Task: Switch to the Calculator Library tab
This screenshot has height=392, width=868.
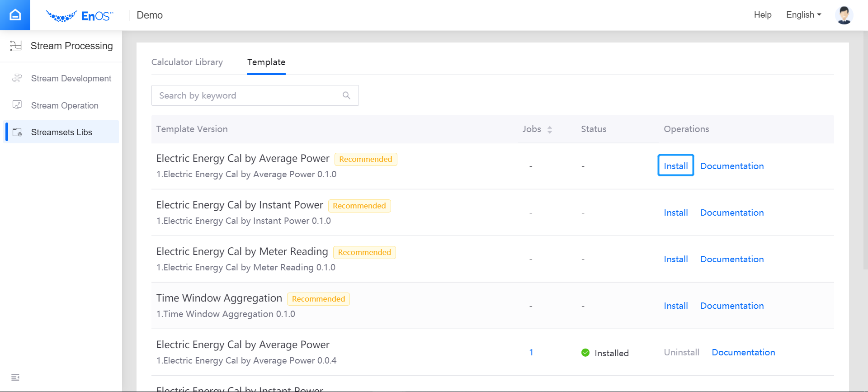Action: click(187, 62)
